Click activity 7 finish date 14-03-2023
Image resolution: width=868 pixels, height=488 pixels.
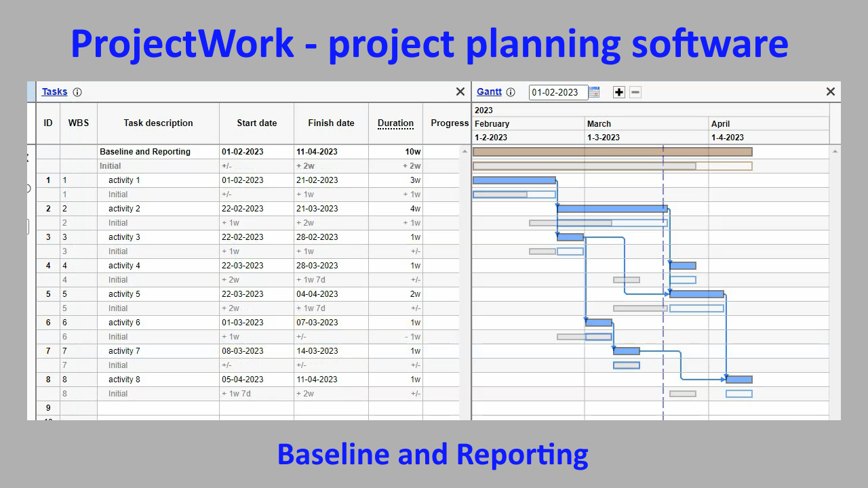click(x=317, y=351)
